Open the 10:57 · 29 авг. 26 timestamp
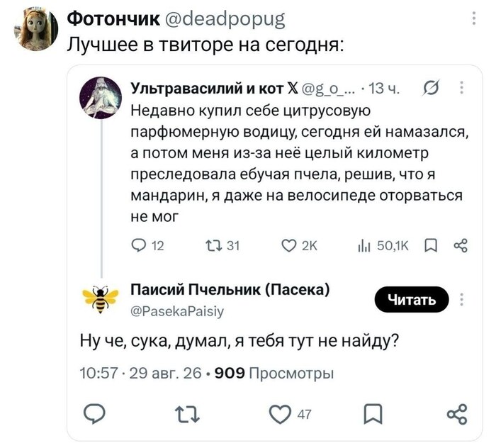This screenshot has height=448, width=496. pyautogui.click(x=141, y=373)
